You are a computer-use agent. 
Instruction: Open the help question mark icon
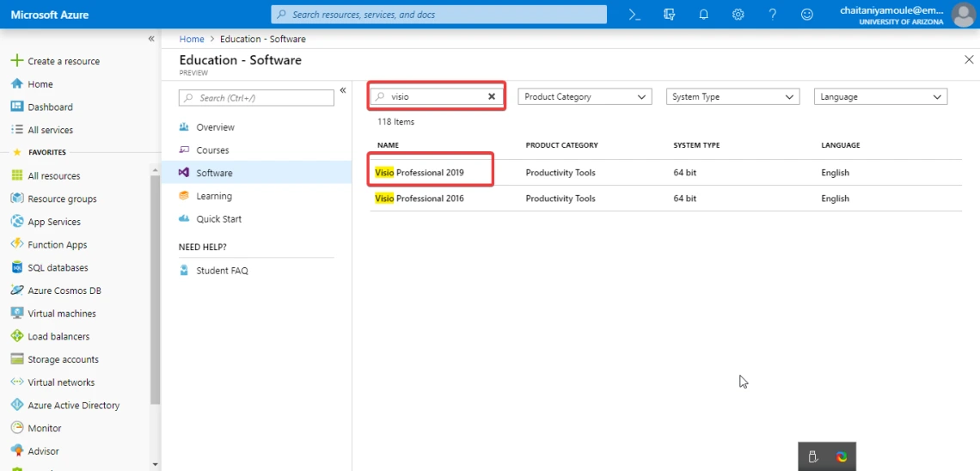(x=773, y=15)
